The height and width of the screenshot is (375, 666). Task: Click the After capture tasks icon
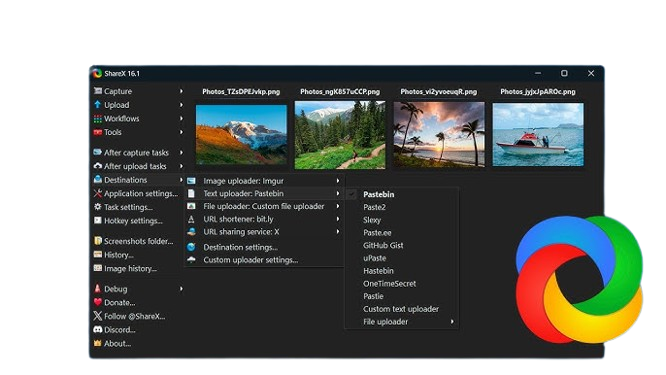(98, 152)
